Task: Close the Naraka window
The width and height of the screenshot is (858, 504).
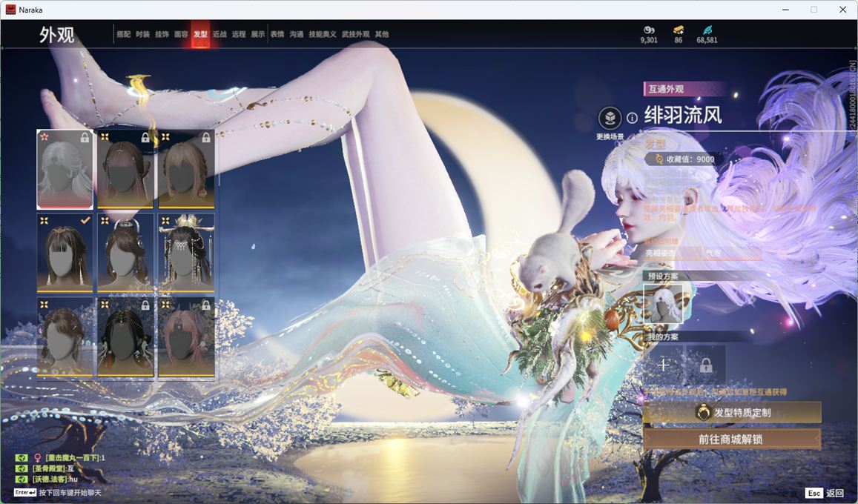Action: (x=842, y=10)
